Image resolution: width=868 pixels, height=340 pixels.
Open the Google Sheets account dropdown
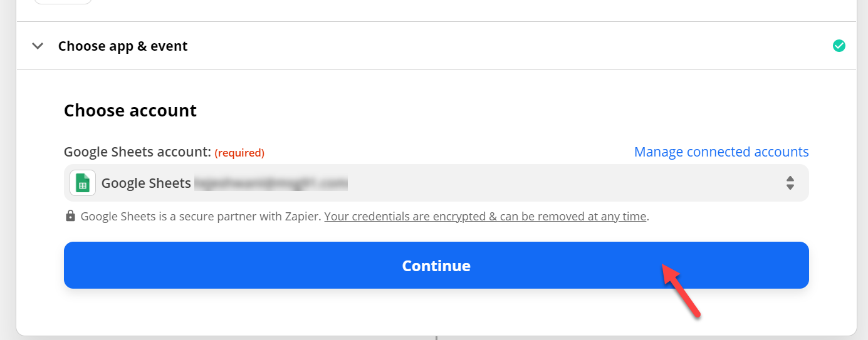pos(436,183)
